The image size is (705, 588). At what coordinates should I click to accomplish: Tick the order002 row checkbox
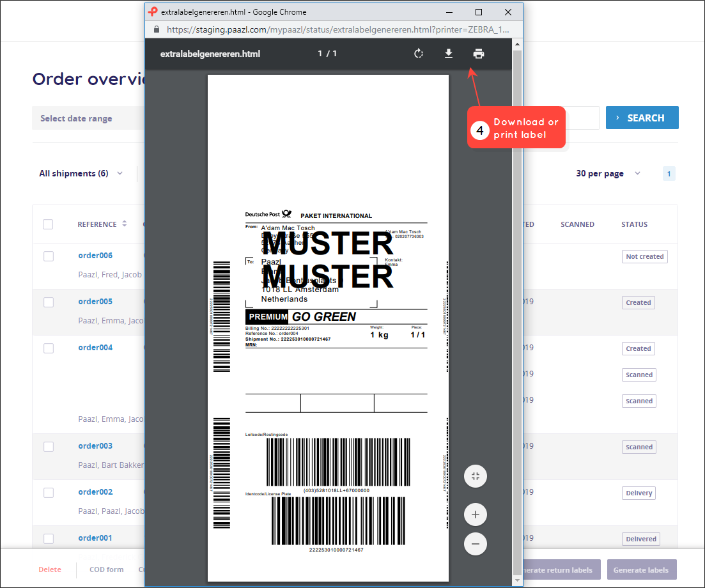coord(49,493)
